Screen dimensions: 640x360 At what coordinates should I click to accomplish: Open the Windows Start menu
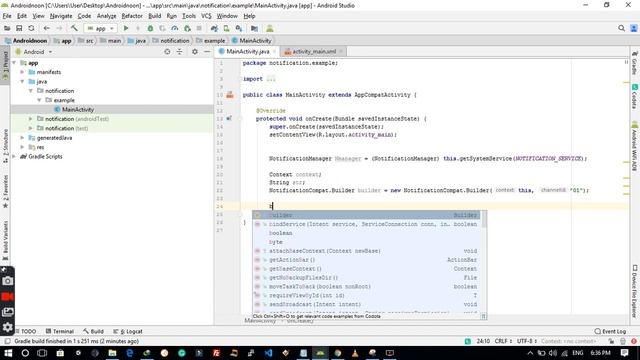[8, 353]
